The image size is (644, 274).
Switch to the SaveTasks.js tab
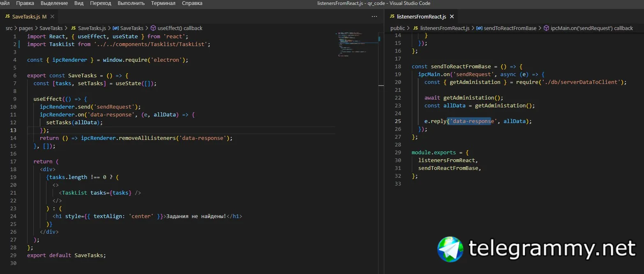pos(26,17)
